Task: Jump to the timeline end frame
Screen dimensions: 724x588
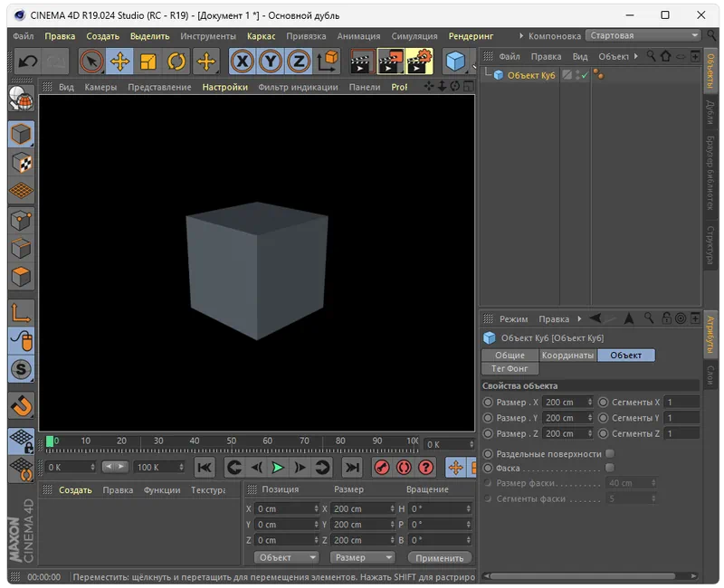Action: pos(353,467)
